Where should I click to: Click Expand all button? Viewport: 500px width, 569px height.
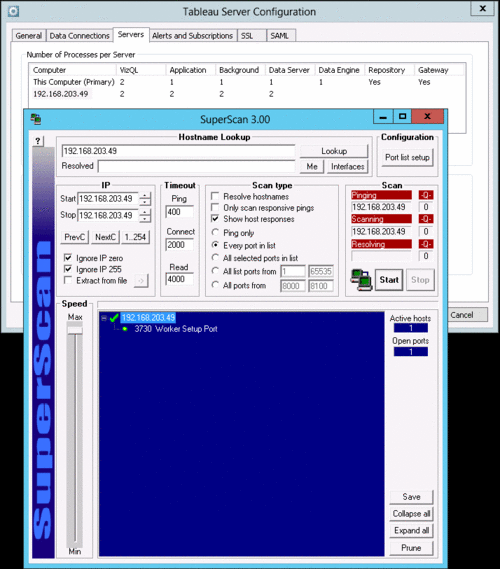click(411, 531)
